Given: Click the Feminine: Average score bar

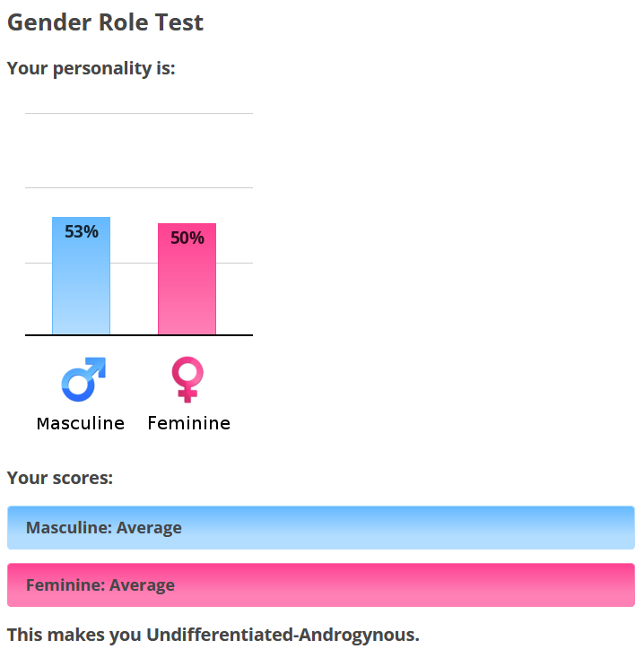Looking at the screenshot, I should coord(321,584).
